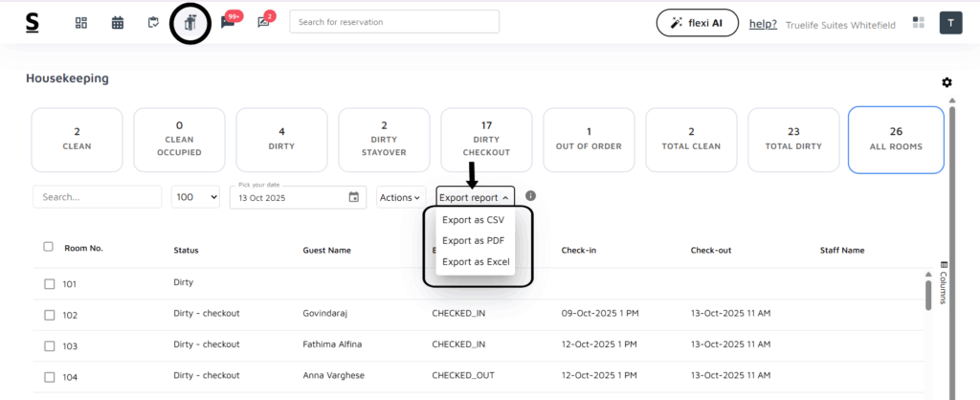Choose Export as CSV
Screen dimensions: 980x400
click(x=473, y=220)
